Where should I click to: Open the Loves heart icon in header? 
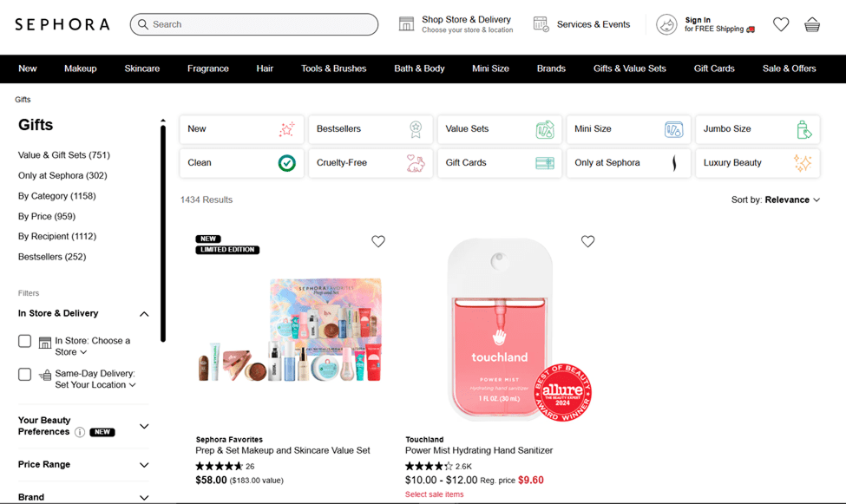pos(781,25)
